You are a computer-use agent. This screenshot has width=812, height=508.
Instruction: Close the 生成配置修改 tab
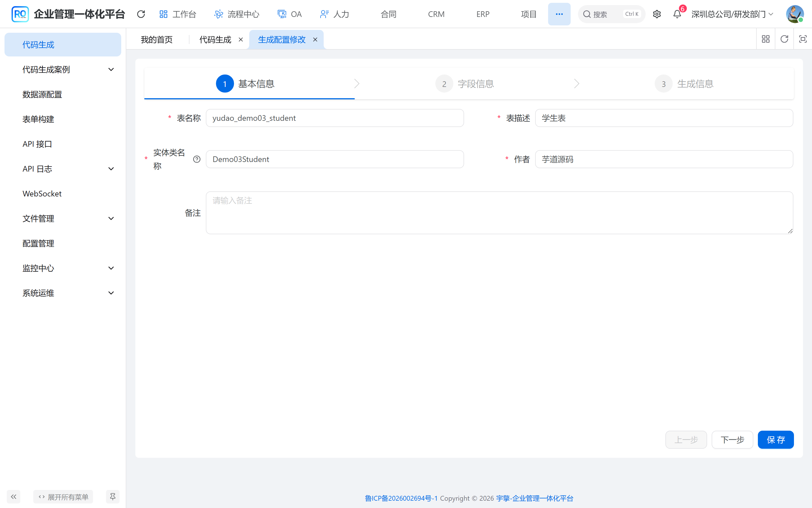[x=315, y=40]
